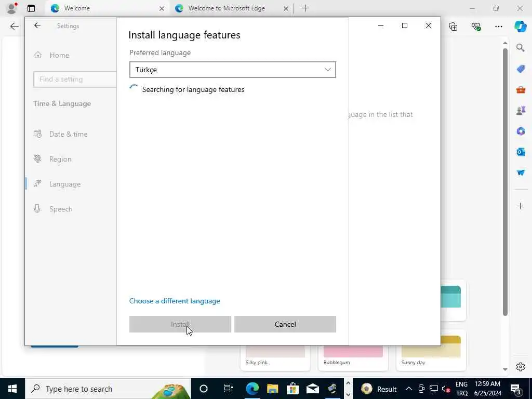Open notification center icon
Viewport: 532px width, 399px height.
click(x=515, y=389)
